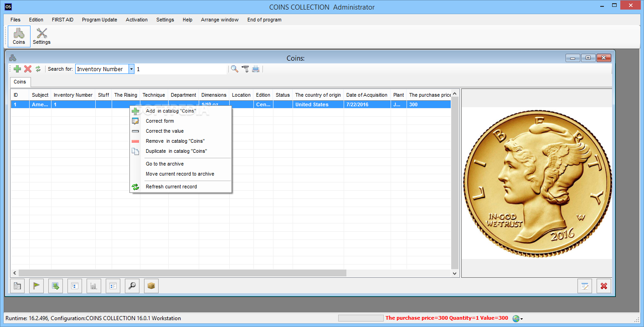The width and height of the screenshot is (644, 327).
Task: Click The country of origin column header
Action: (x=318, y=95)
